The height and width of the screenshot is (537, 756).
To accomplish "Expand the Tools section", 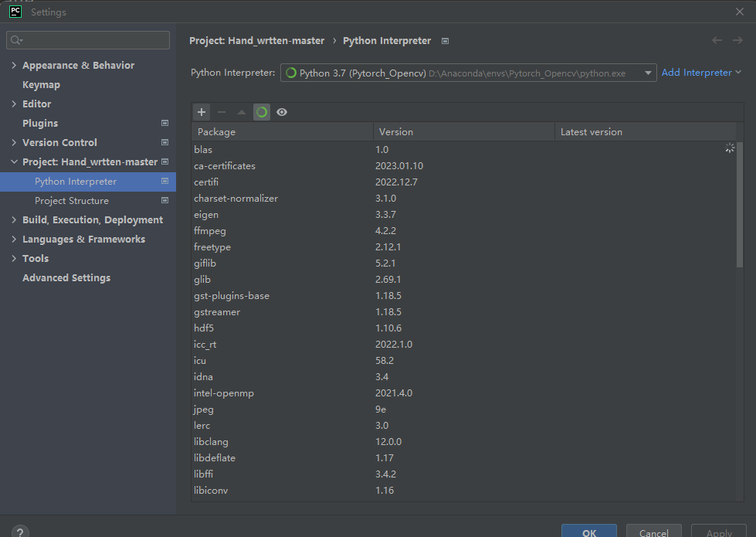I will click(14, 258).
